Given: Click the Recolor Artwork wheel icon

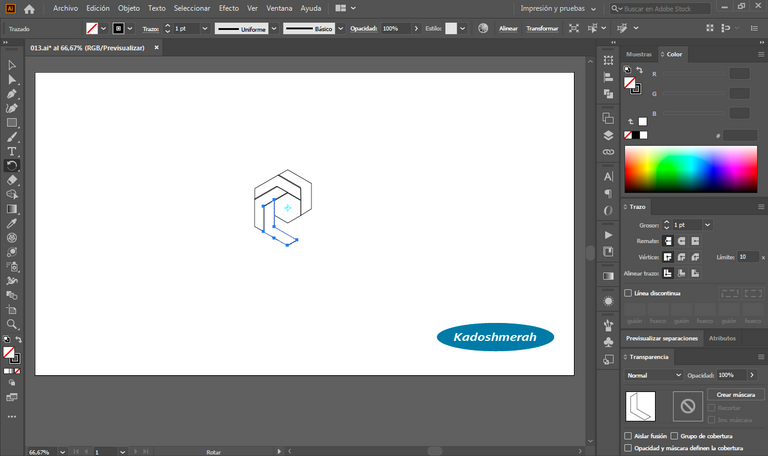Looking at the screenshot, I should click(483, 28).
